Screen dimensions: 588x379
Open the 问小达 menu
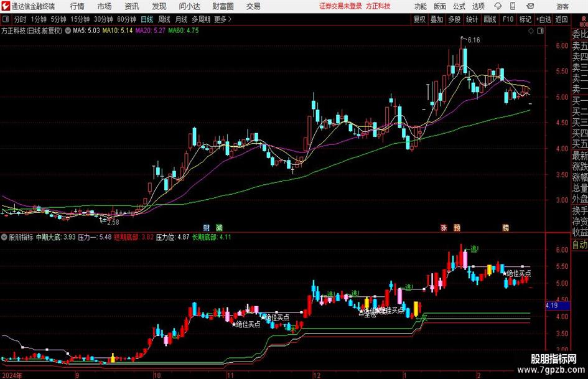pos(189,6)
